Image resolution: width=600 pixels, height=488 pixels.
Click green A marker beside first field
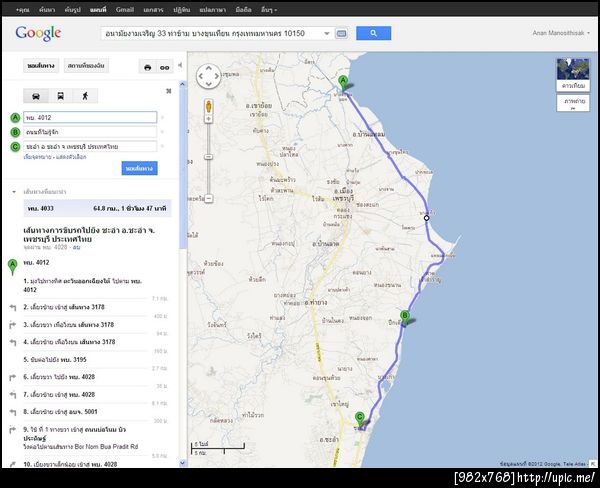[x=15, y=118]
